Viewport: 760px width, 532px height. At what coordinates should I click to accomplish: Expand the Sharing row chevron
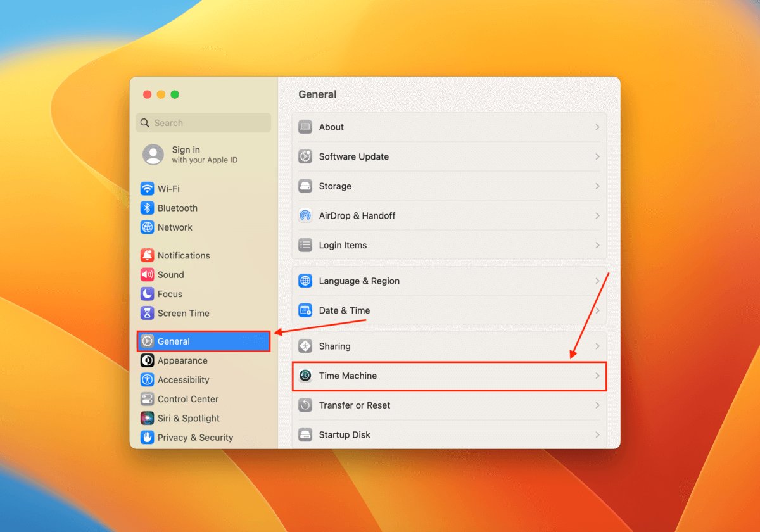[x=597, y=346]
